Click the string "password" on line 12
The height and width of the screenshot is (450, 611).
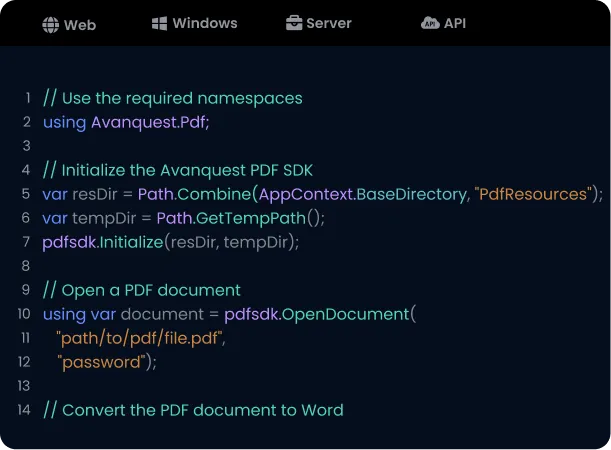[x=101, y=362]
